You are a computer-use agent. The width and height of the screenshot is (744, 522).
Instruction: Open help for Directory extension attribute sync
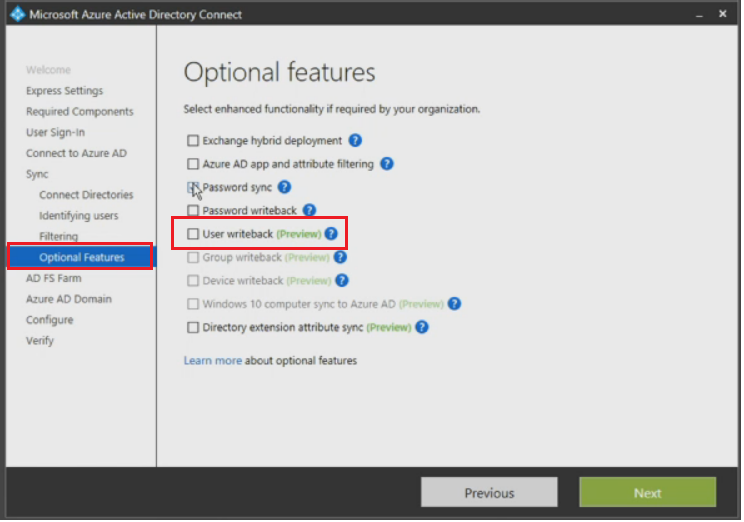(x=422, y=327)
